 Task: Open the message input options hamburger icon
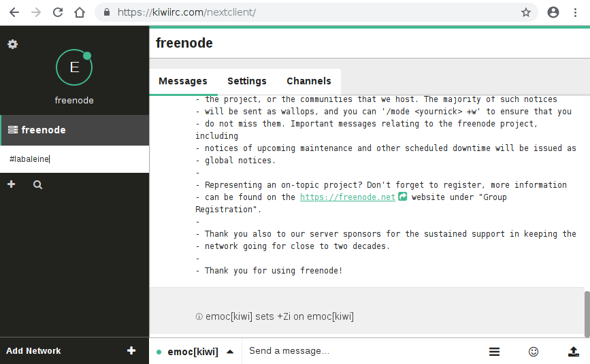[x=495, y=352]
